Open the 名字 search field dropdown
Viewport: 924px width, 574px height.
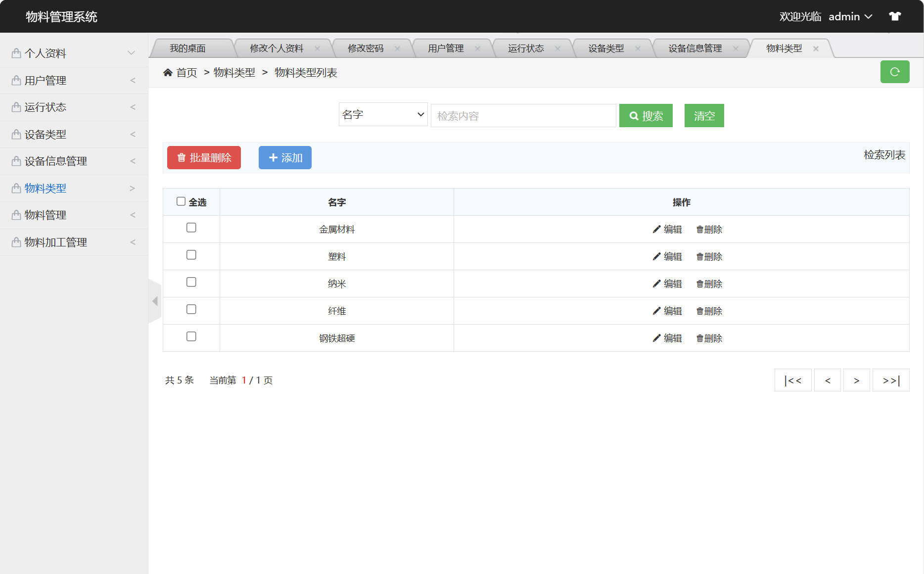[383, 114]
